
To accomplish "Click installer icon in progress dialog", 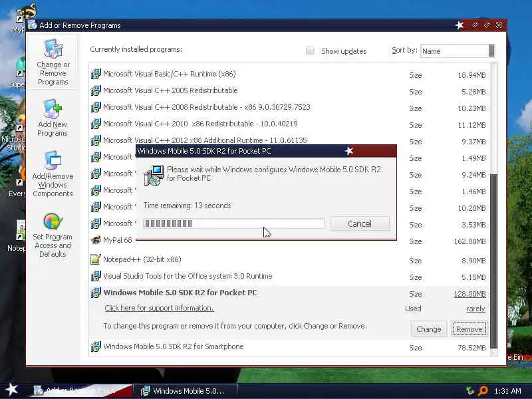I will [x=154, y=176].
